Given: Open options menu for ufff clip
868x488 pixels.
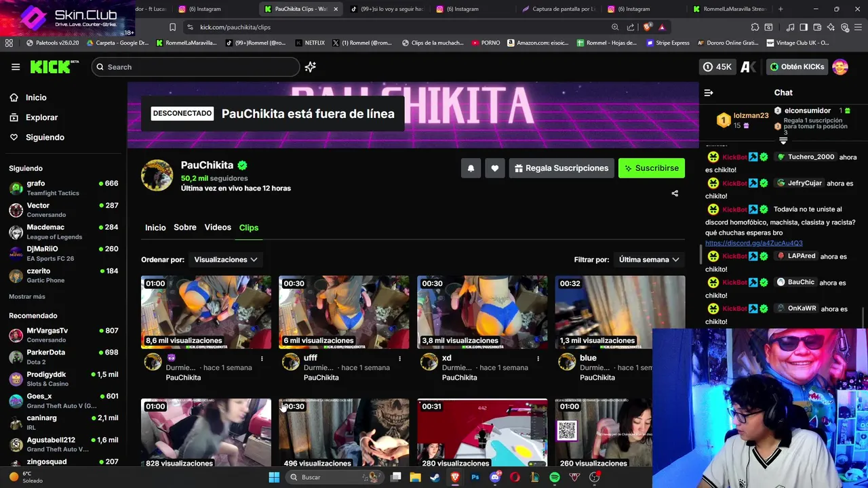Looking at the screenshot, I should pyautogui.click(x=399, y=359).
